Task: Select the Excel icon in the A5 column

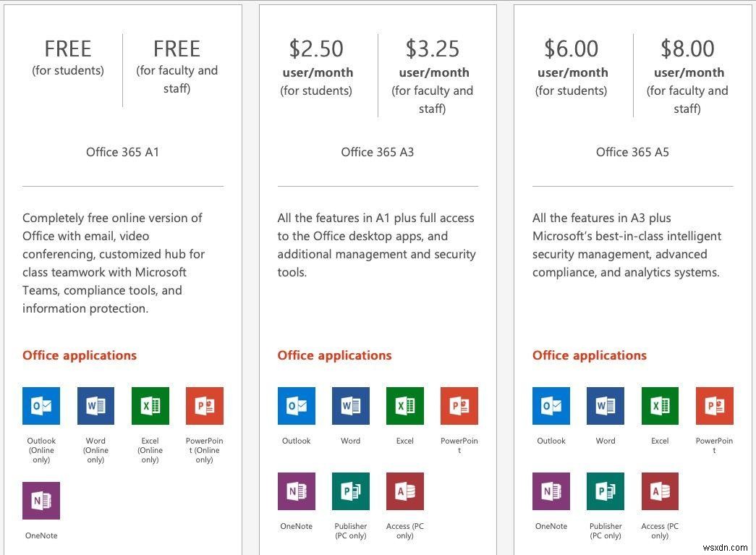Action: (660, 405)
